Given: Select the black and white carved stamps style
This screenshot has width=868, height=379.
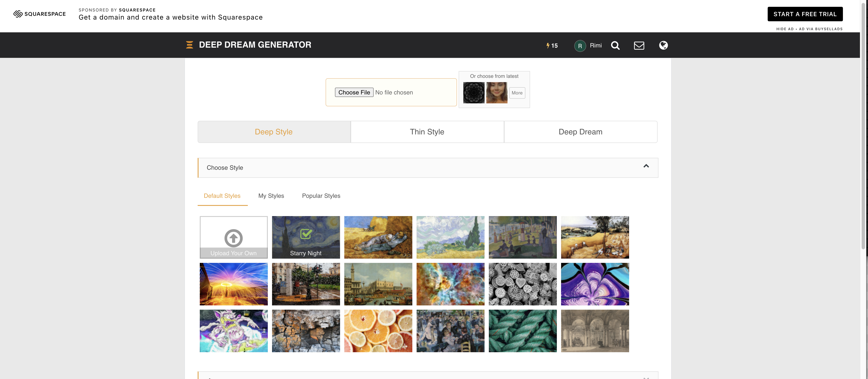Looking at the screenshot, I should coord(523,284).
